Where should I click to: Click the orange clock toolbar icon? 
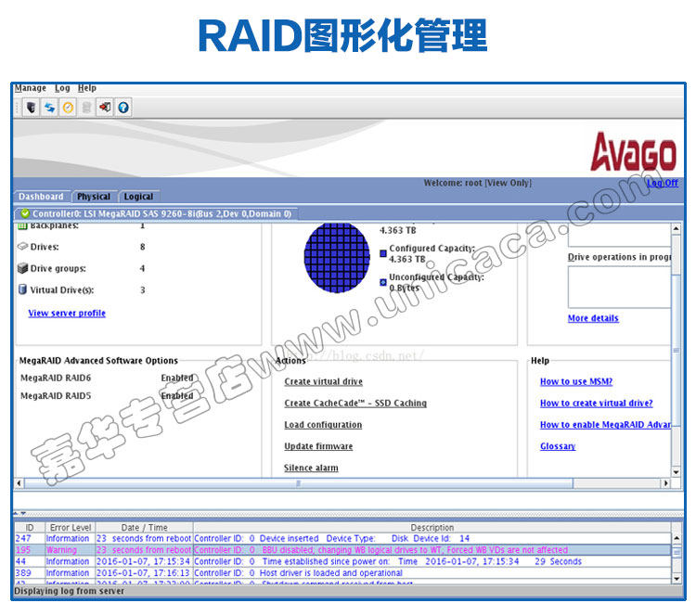[x=68, y=108]
